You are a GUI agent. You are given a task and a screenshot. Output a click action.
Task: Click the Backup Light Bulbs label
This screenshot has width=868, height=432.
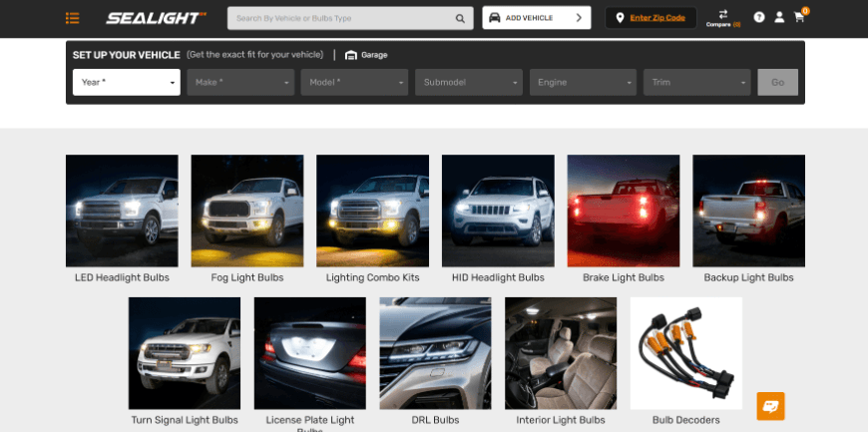[x=749, y=277]
